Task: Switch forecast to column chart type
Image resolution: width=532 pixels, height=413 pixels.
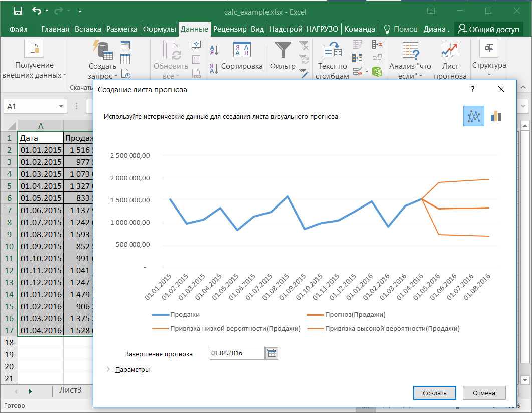Action: pyautogui.click(x=496, y=116)
